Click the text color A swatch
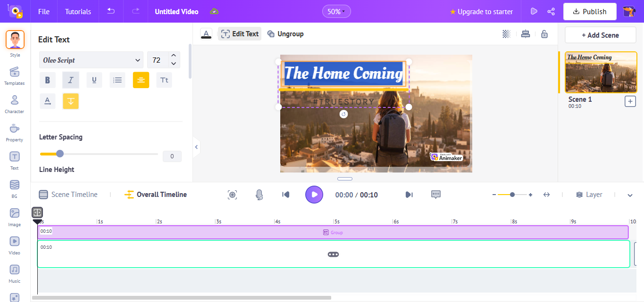This screenshot has width=644, height=302. (206, 34)
